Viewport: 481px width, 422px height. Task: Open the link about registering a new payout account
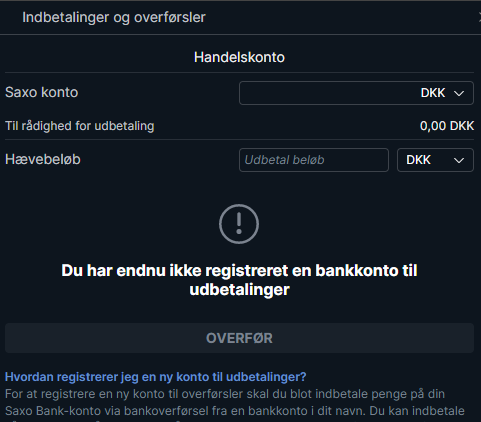155,377
